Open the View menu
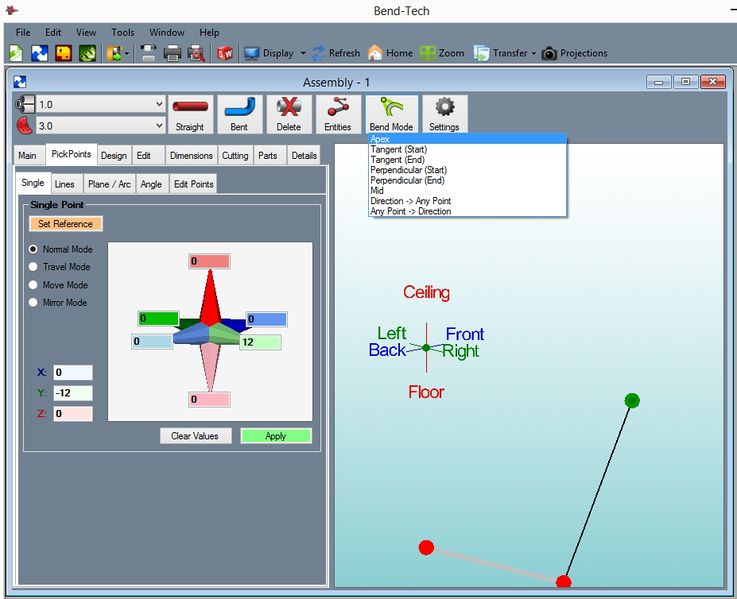Screen dimensions: 737x599 [86, 32]
